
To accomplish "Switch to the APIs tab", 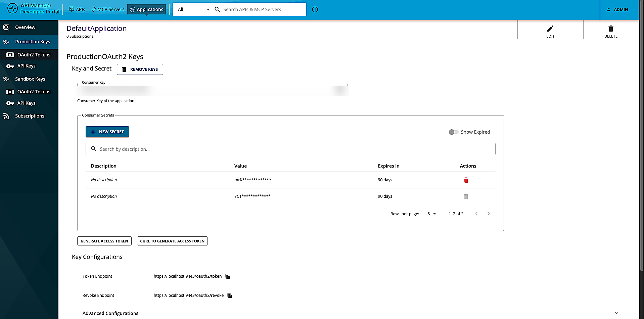I will tap(77, 9).
